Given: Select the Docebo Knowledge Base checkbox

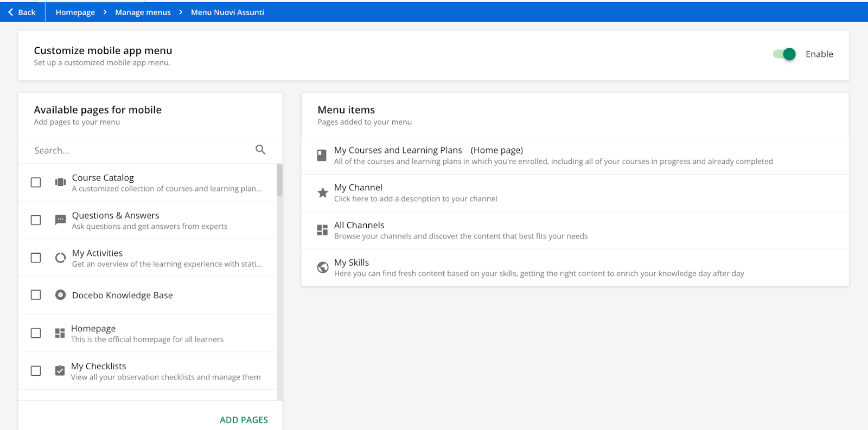Looking at the screenshot, I should click(x=36, y=295).
